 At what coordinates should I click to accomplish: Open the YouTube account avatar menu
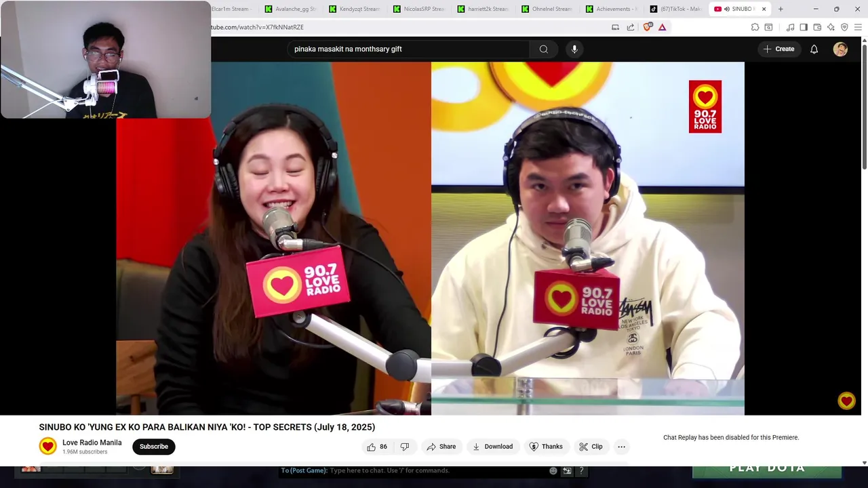click(x=840, y=49)
